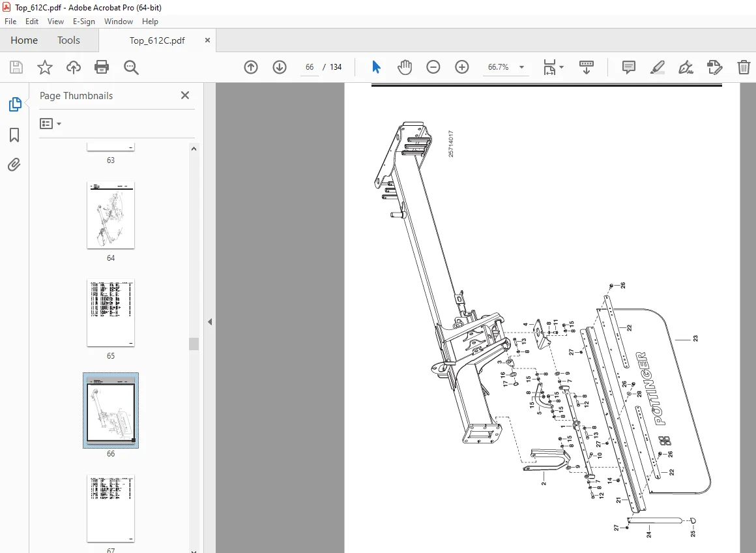
Task: Expand fit page options dropdown arrow
Action: tap(562, 67)
